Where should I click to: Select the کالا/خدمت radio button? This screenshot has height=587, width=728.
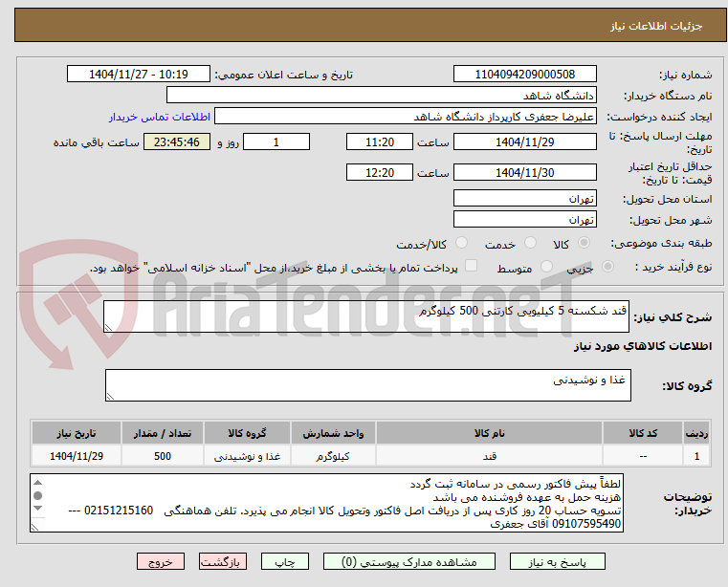pos(461,243)
